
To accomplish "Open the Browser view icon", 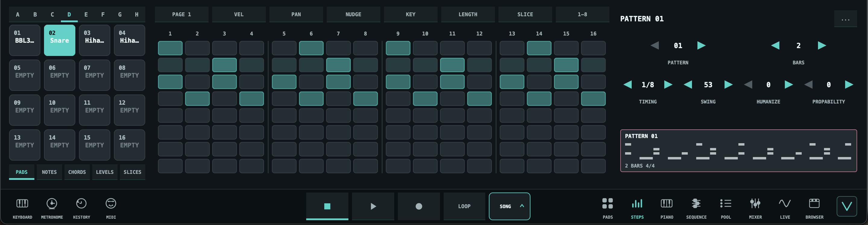I will pyautogui.click(x=814, y=203).
